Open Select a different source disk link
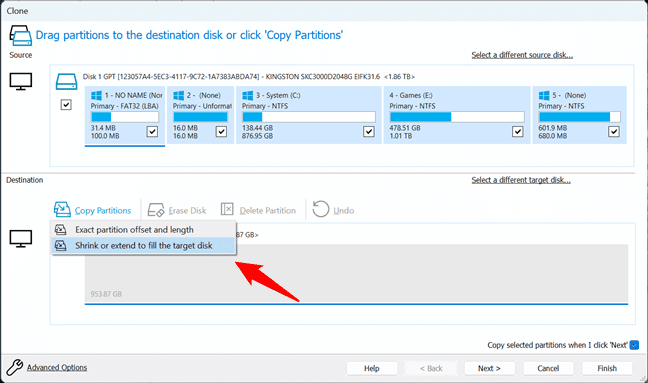The image size is (648, 383). [x=522, y=55]
